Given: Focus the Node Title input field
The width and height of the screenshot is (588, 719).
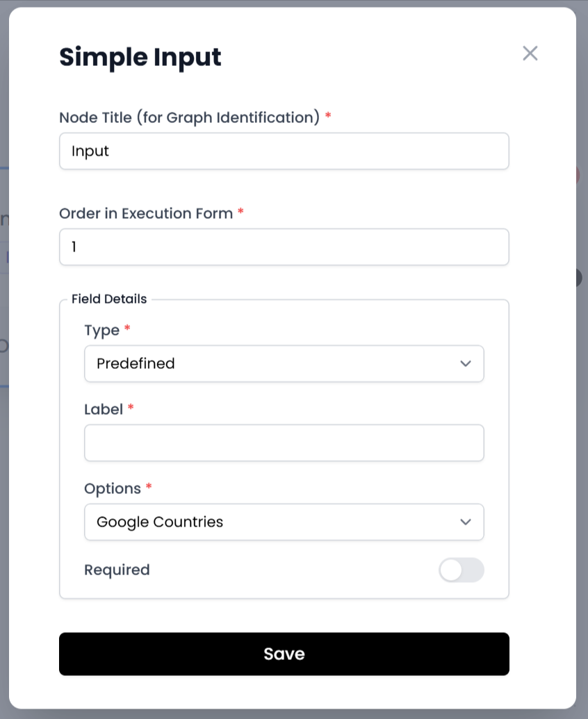Looking at the screenshot, I should (284, 151).
